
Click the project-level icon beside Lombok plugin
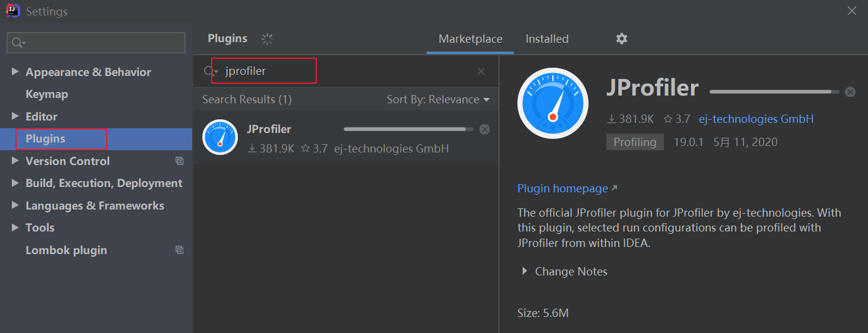tap(180, 250)
